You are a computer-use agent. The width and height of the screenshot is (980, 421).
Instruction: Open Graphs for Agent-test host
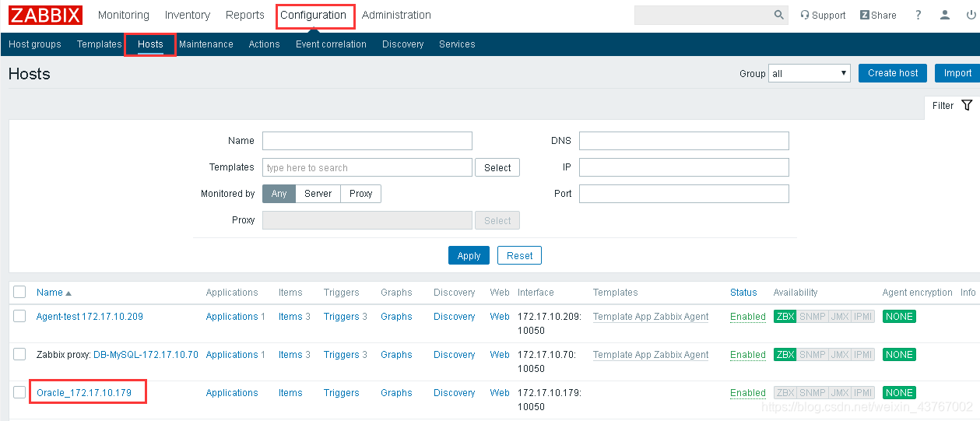point(396,317)
